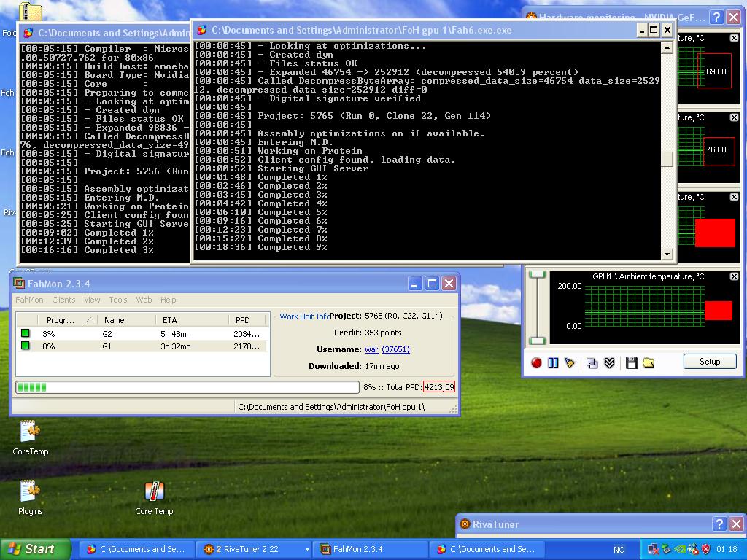
Task: Start logging with the red record icon
Action: 536,363
